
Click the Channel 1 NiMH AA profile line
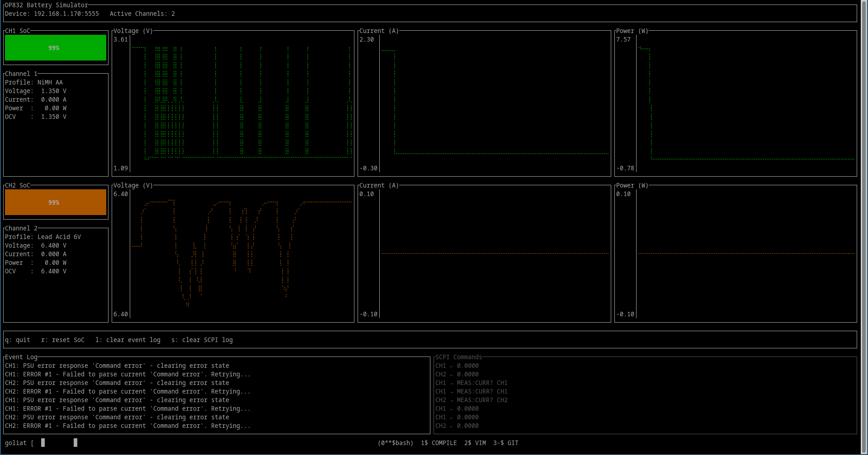[34, 82]
